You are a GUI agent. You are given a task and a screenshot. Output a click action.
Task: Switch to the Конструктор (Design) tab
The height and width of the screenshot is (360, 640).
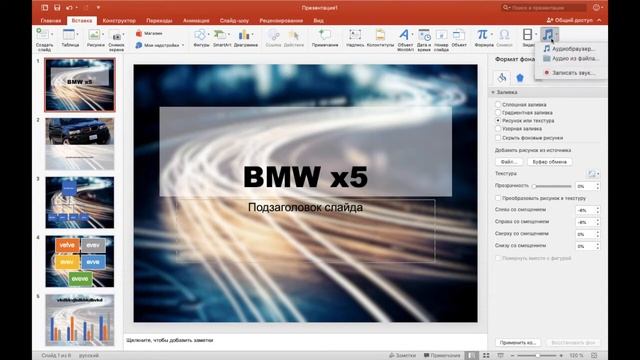[119, 20]
